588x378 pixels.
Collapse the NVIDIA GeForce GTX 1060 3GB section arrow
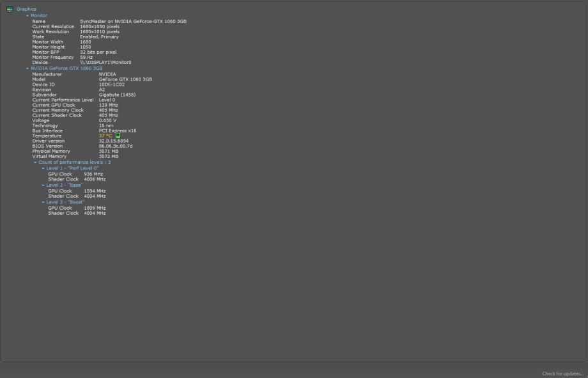coord(27,68)
